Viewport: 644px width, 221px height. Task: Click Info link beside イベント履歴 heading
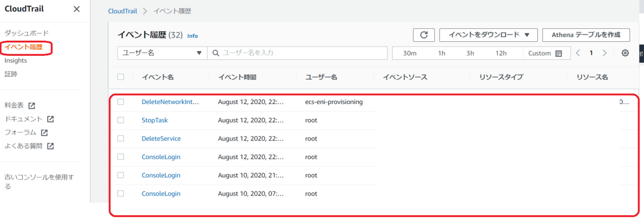click(193, 36)
